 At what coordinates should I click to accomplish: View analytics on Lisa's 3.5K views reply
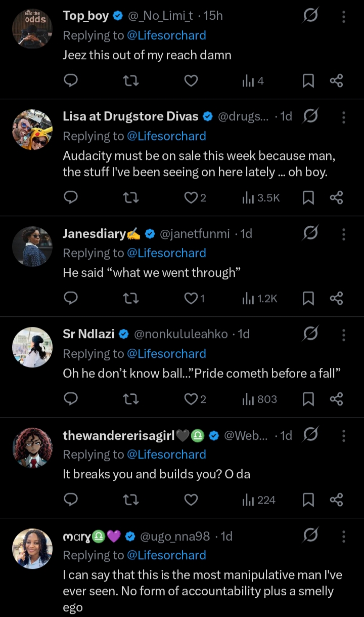(x=261, y=197)
